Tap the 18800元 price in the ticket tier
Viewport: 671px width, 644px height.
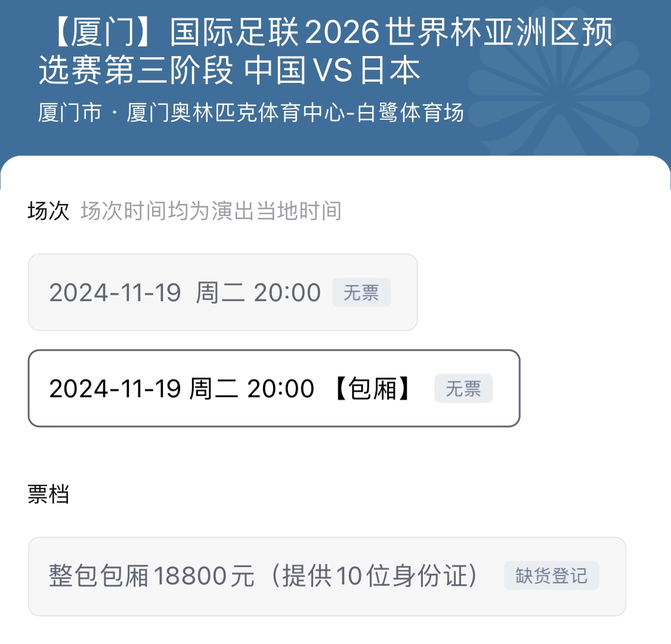click(x=204, y=576)
